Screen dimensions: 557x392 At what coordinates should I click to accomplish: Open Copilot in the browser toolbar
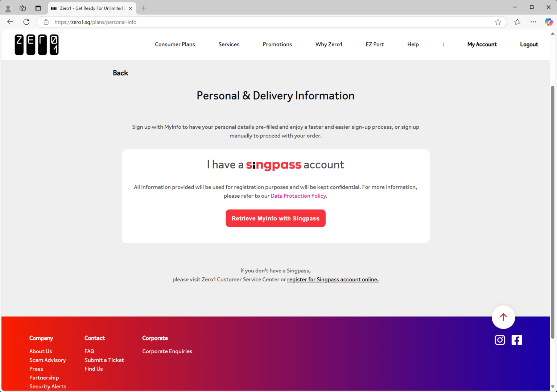[x=549, y=22]
